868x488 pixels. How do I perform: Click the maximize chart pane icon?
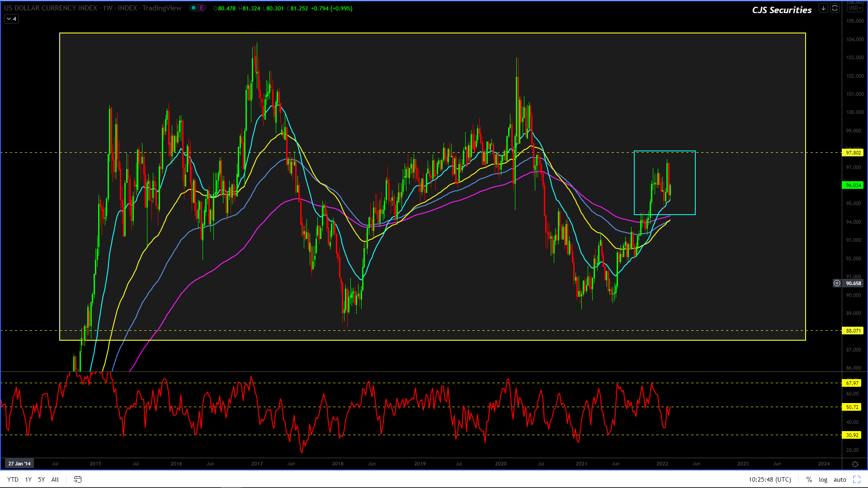835,8
